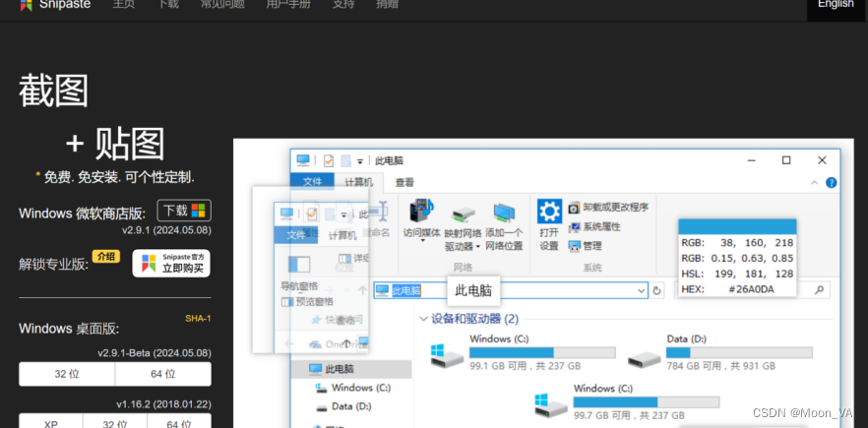Select 此电脑 in the navigation tree
The image size is (868, 428).
coord(351,369)
